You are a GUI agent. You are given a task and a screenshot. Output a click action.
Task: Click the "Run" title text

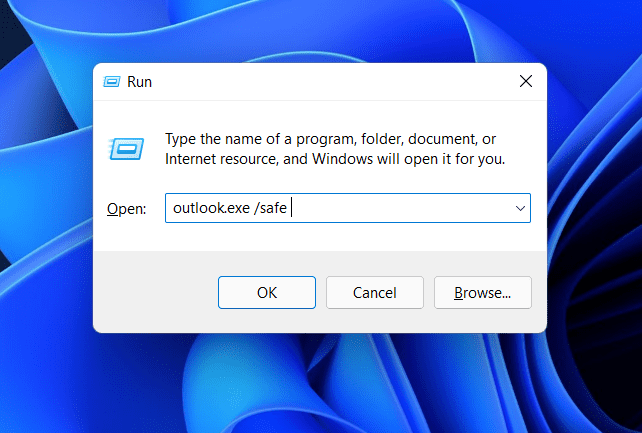tap(139, 82)
